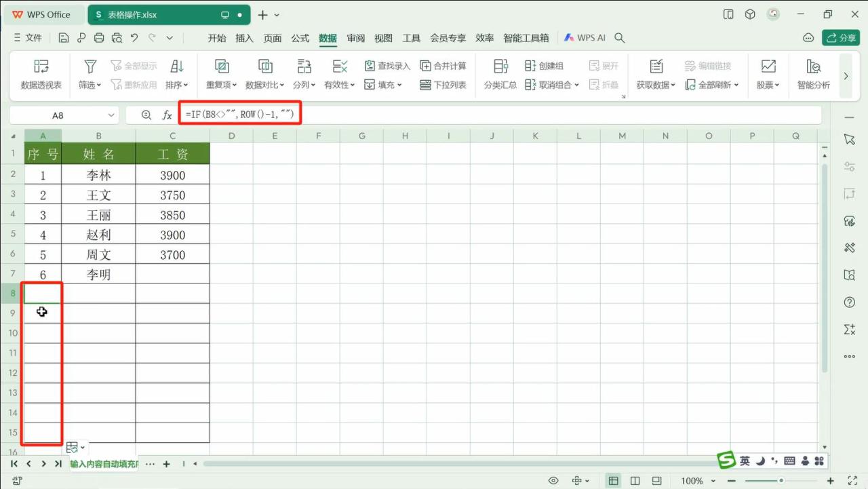
Task: Click the Name Box showing A8
Action: pyautogui.click(x=58, y=115)
